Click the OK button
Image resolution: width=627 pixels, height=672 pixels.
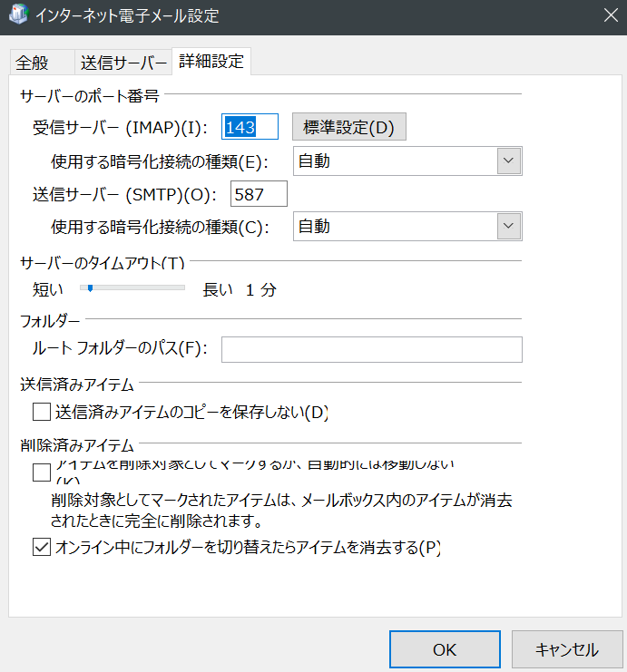pos(445,649)
